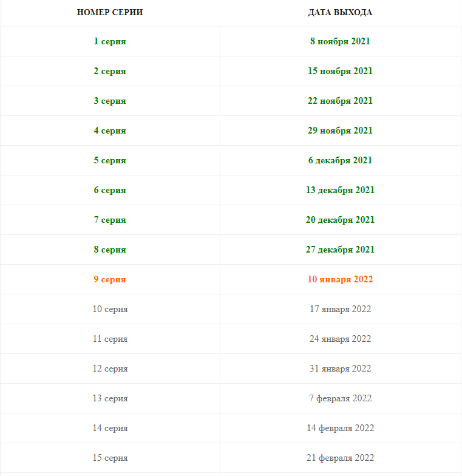Click the date "21 февраля 2022"
The image size is (462, 476).
tap(340, 458)
